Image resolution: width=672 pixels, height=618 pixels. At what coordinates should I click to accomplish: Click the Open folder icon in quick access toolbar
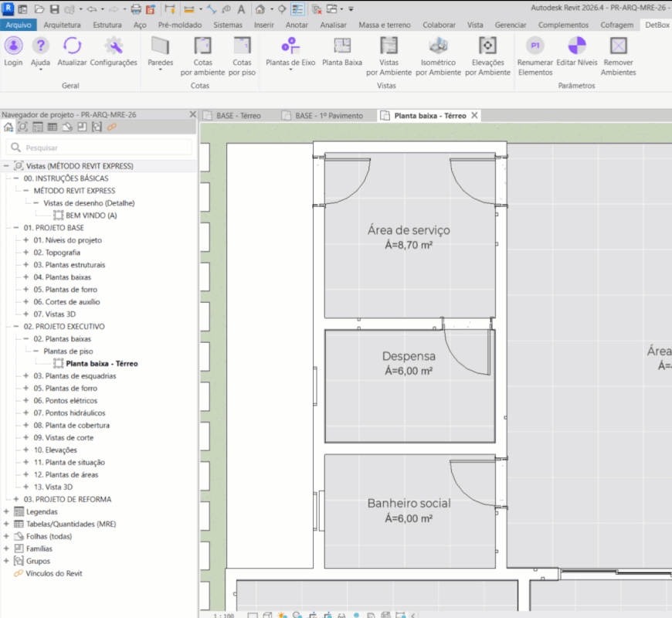39,9
